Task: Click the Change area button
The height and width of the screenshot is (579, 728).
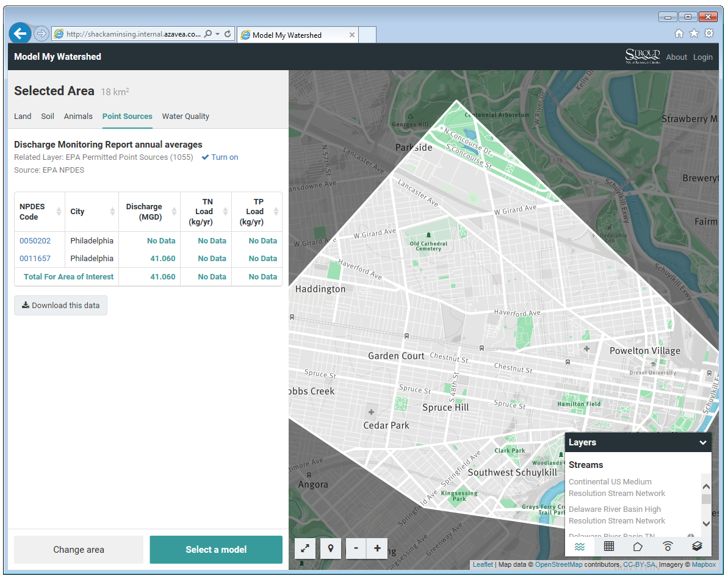Action: (79, 549)
